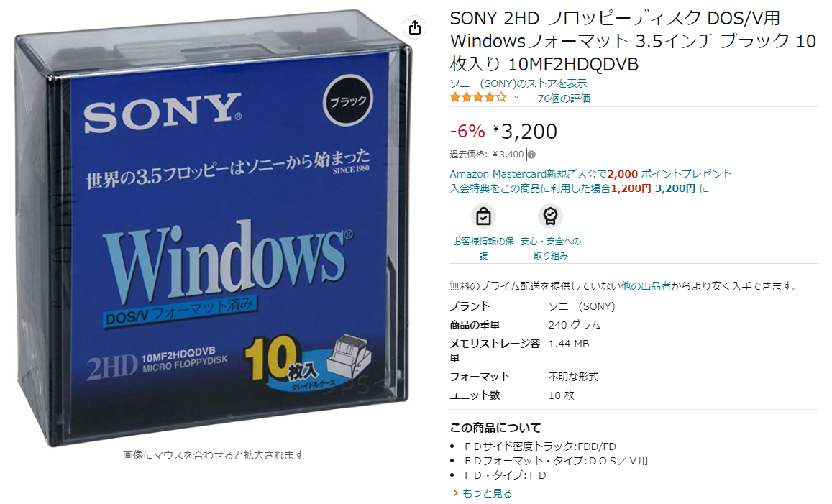Click the product title text
Screen dimensions: 832x504
click(633, 41)
